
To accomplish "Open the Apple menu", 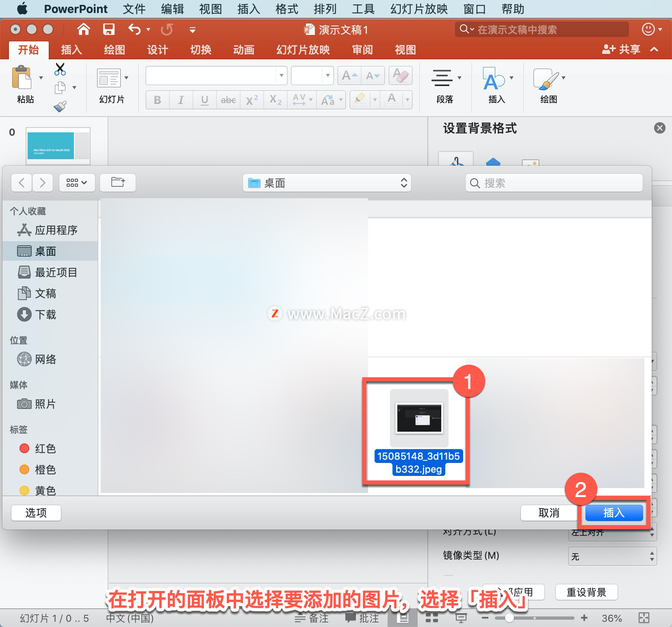I will [22, 8].
